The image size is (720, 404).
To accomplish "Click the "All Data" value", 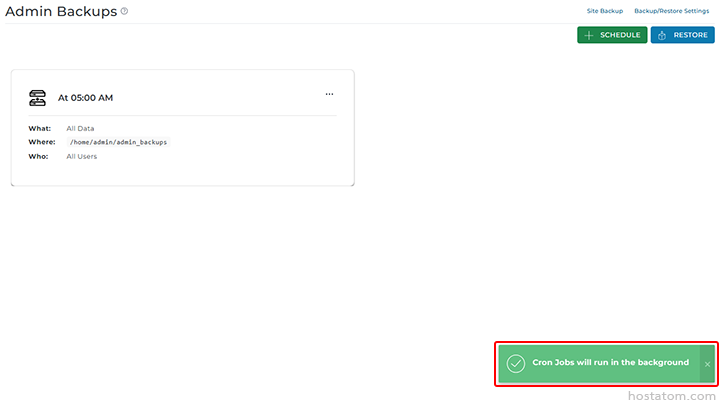I will 80,128.
